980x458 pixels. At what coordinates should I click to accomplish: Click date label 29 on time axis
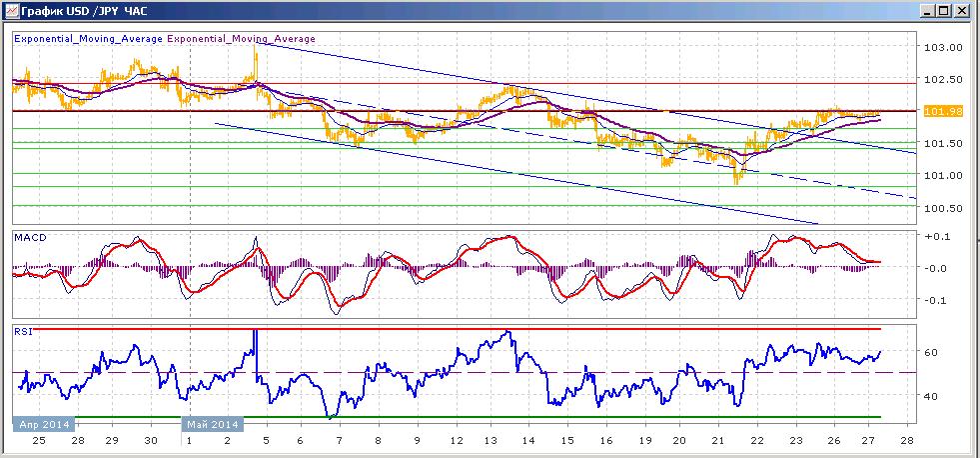(x=112, y=440)
